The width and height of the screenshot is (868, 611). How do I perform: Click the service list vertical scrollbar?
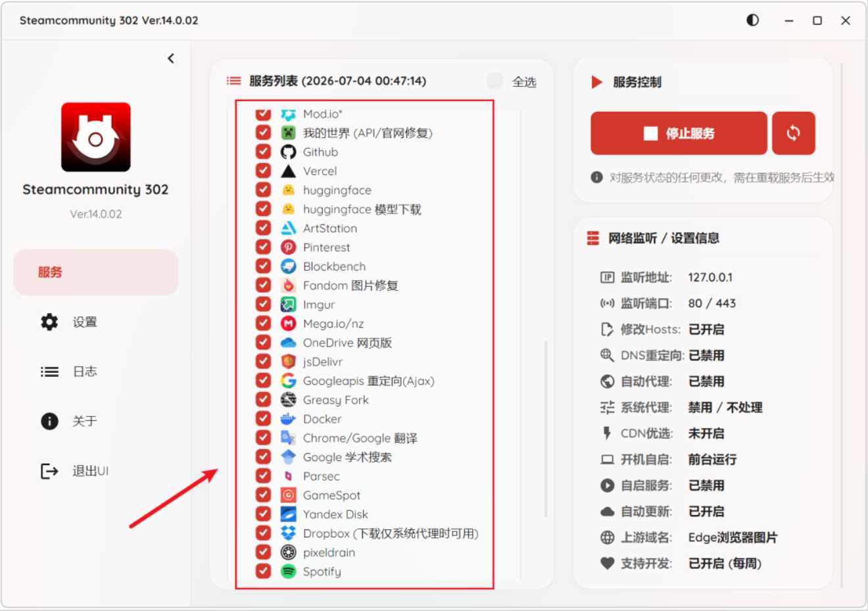pos(546,429)
